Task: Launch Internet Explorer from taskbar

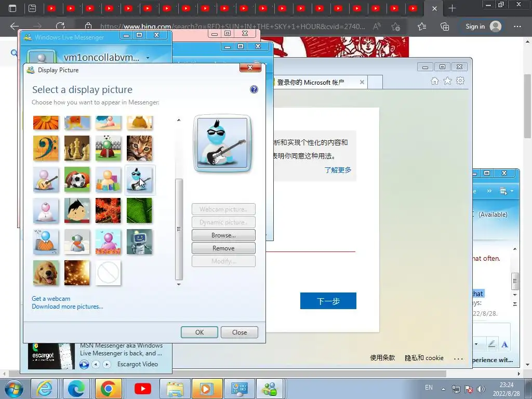Action: click(45, 389)
